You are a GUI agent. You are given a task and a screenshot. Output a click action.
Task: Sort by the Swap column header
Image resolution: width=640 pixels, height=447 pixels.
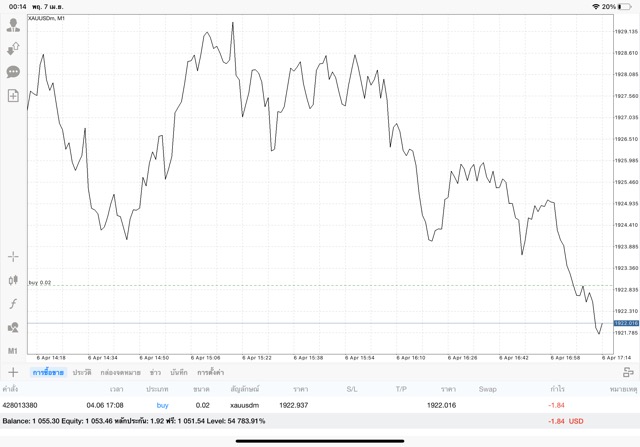tap(487, 389)
